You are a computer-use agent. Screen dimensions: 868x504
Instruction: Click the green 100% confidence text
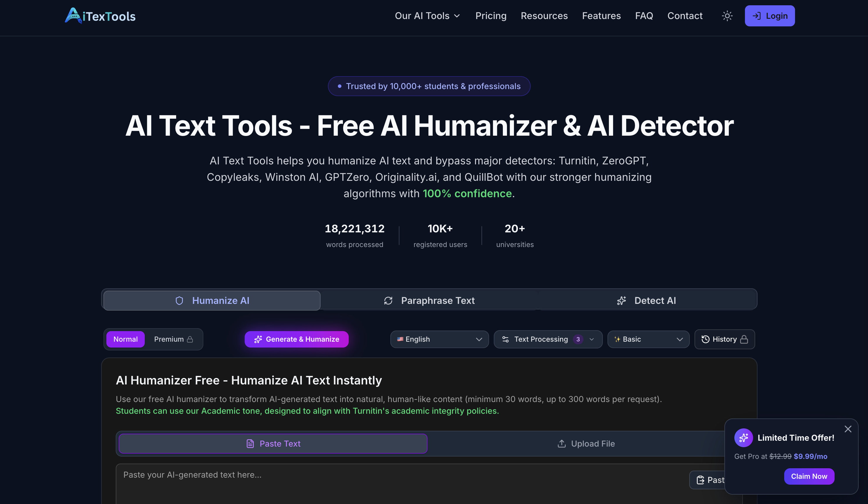(x=467, y=194)
